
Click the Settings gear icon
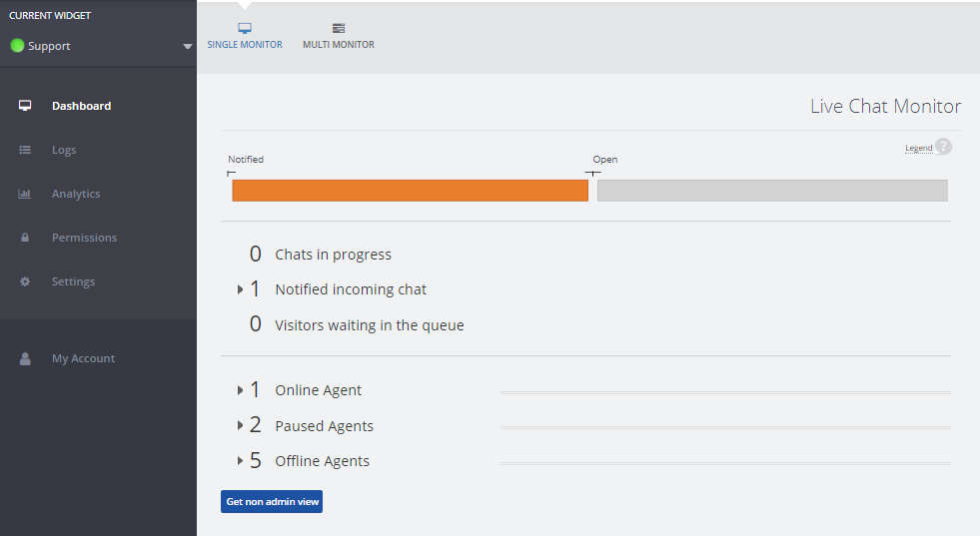click(25, 281)
